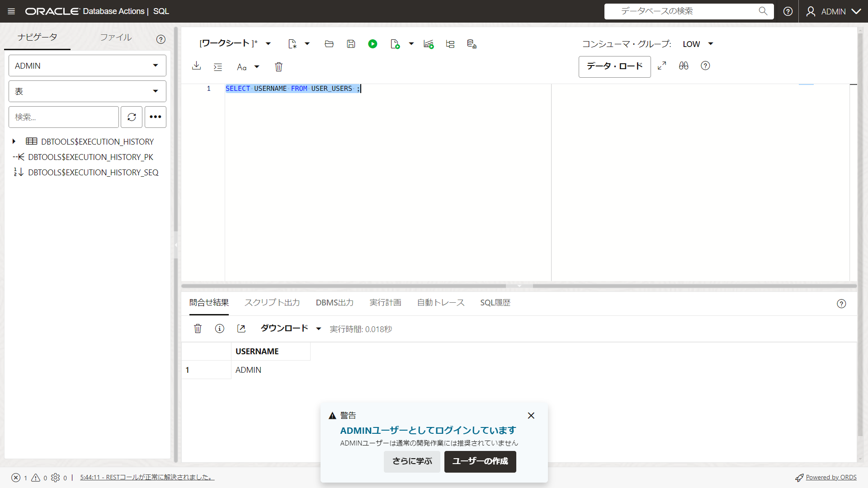Open find and replace with the binoculars icon
The height and width of the screenshot is (488, 868).
[x=684, y=66]
